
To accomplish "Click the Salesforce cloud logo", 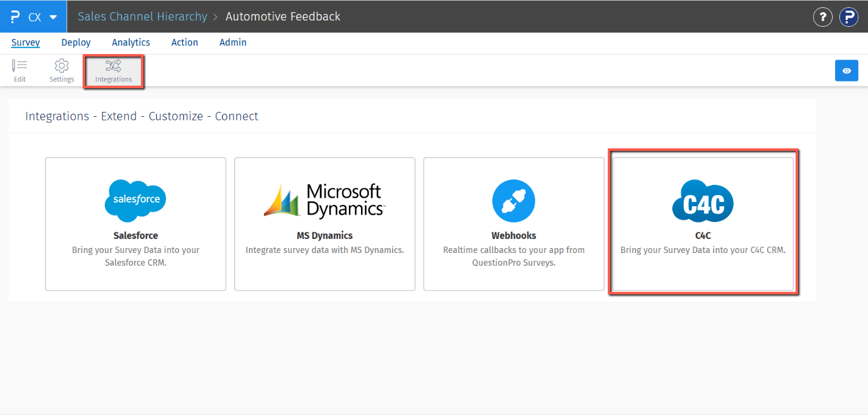I will [136, 200].
